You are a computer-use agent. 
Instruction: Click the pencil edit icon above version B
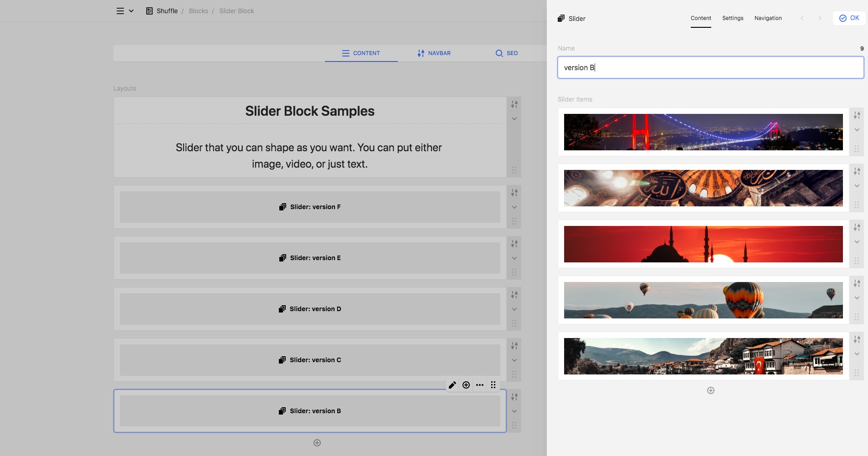(x=452, y=385)
